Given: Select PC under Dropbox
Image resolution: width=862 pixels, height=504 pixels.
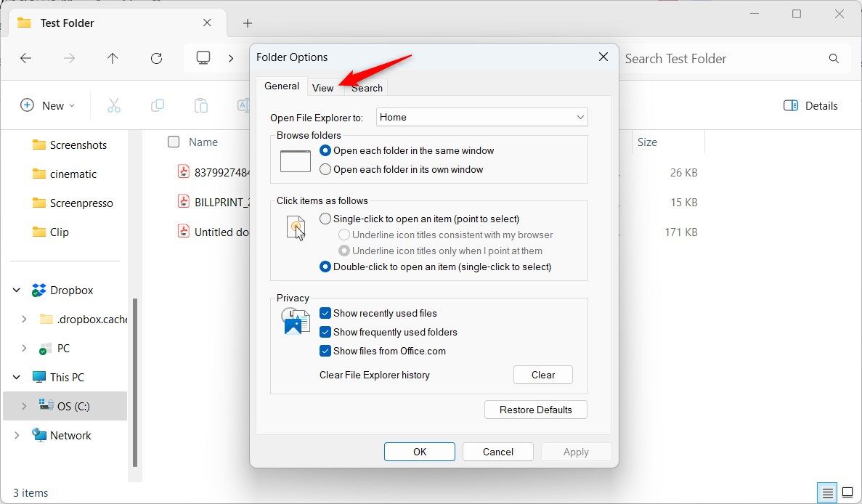Looking at the screenshot, I should pos(54,349).
